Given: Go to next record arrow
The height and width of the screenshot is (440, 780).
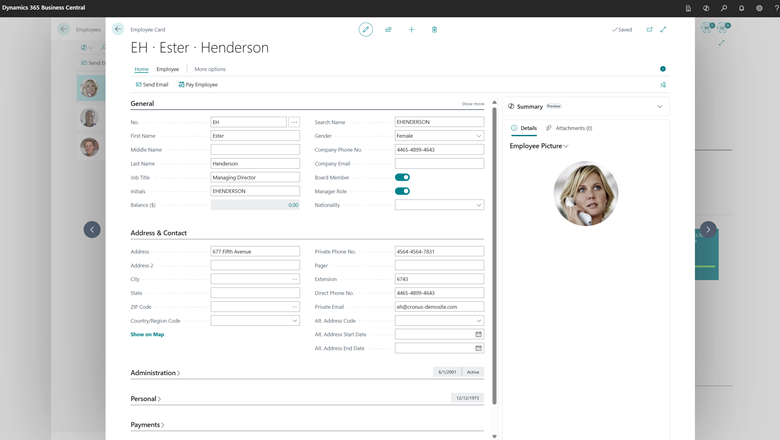Looking at the screenshot, I should [708, 229].
